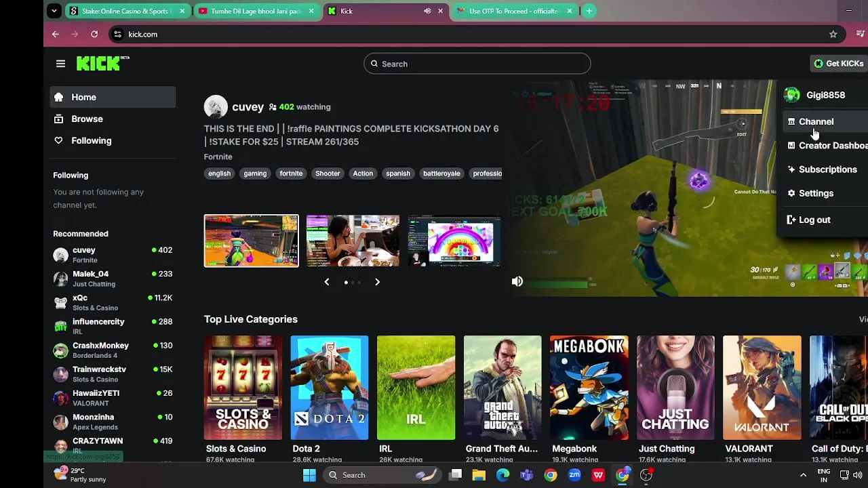Open Browse in sidebar
This screenshot has width=868, height=488.
[113, 119]
